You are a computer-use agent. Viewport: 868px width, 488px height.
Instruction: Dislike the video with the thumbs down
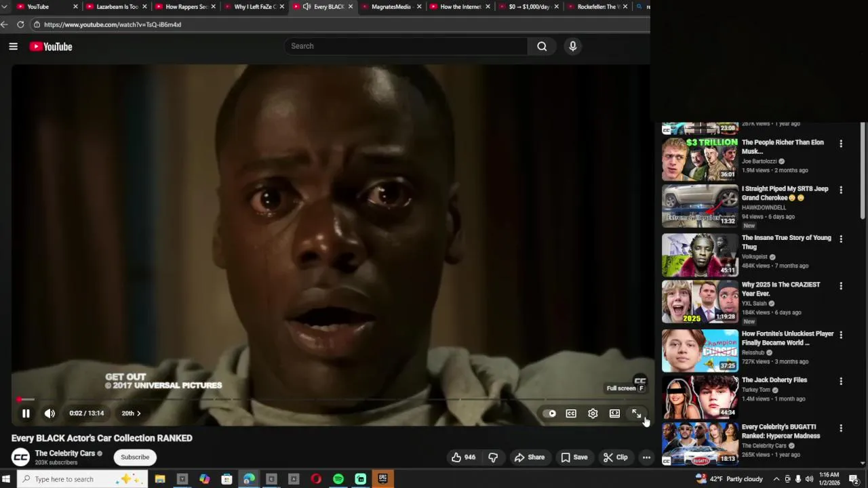click(493, 457)
